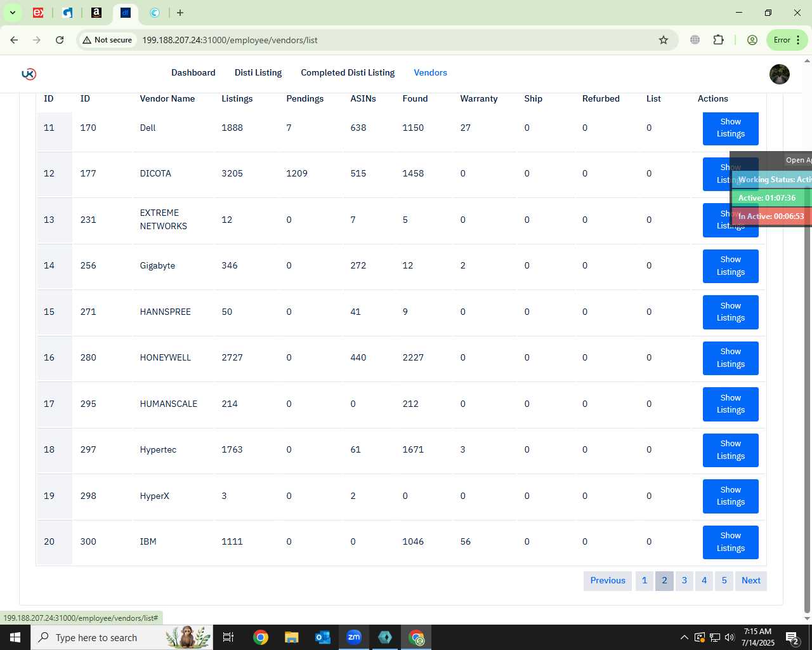Open a new browser tab
The height and width of the screenshot is (650, 812).
click(180, 13)
